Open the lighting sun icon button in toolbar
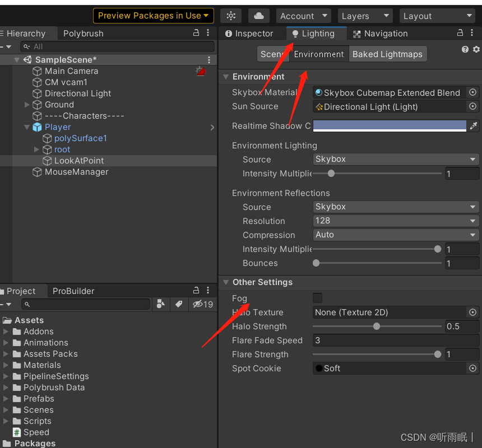Viewport: 482px width, 448px height. coord(231,16)
